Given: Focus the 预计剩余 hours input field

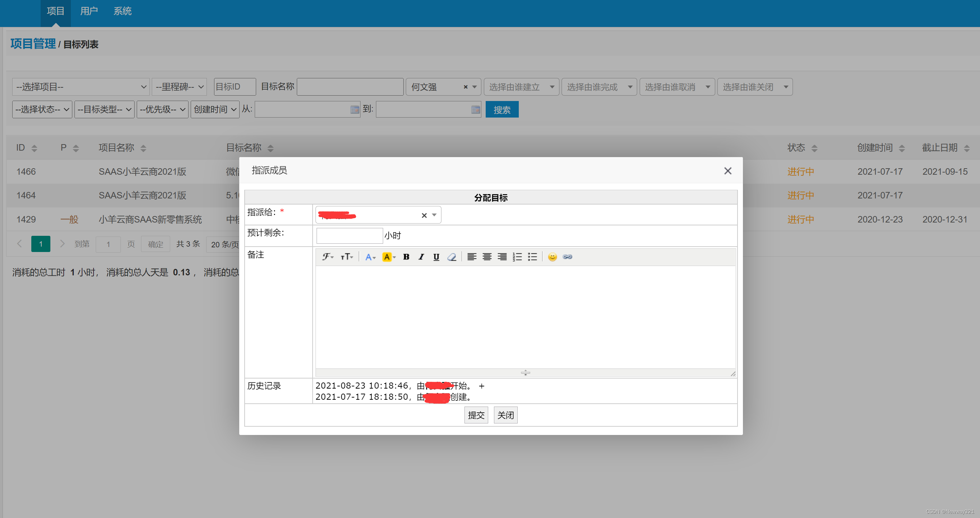Looking at the screenshot, I should [x=349, y=235].
